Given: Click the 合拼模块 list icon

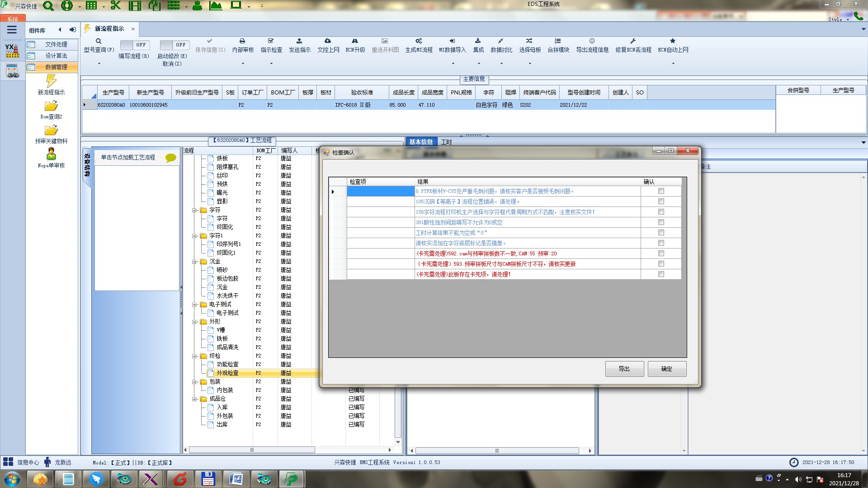Looking at the screenshot, I should [x=558, y=41].
